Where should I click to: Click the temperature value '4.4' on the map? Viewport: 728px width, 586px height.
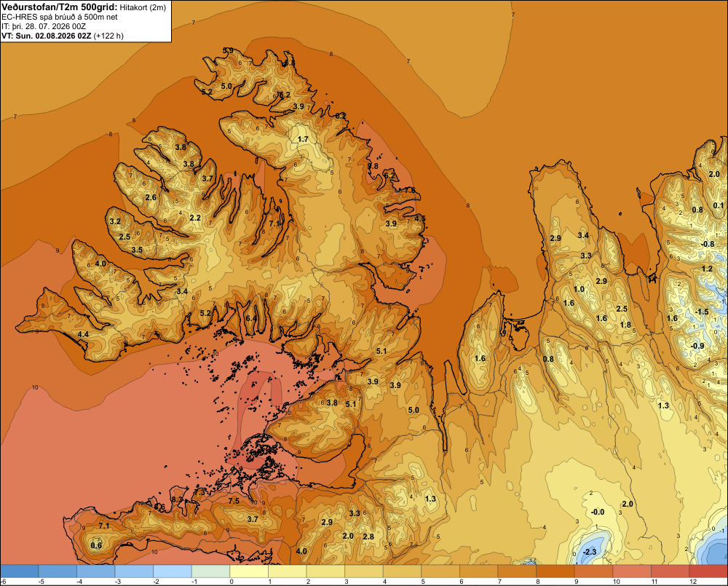pos(83,334)
